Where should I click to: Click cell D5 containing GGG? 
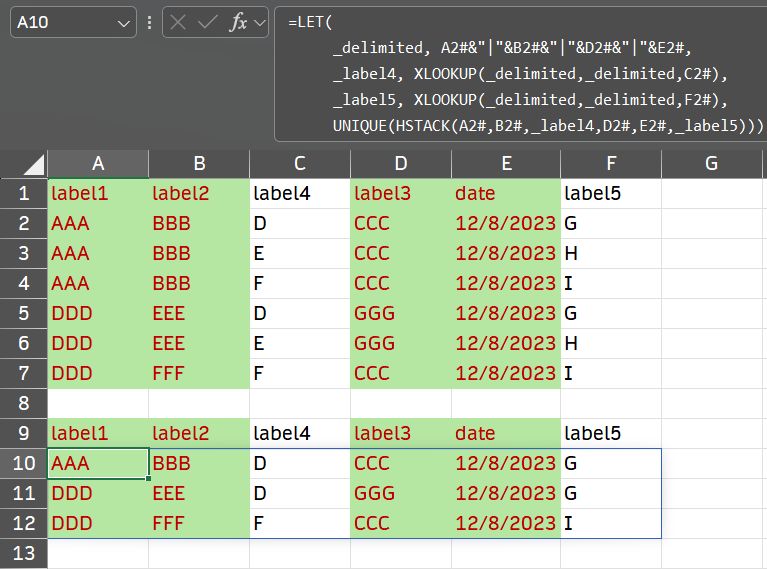click(x=401, y=314)
